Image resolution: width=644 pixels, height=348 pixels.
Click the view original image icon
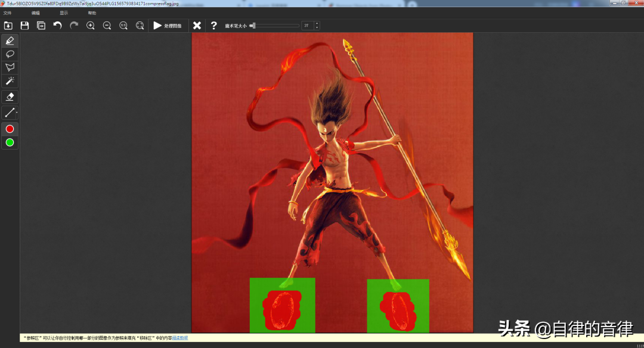pyautogui.click(x=41, y=26)
